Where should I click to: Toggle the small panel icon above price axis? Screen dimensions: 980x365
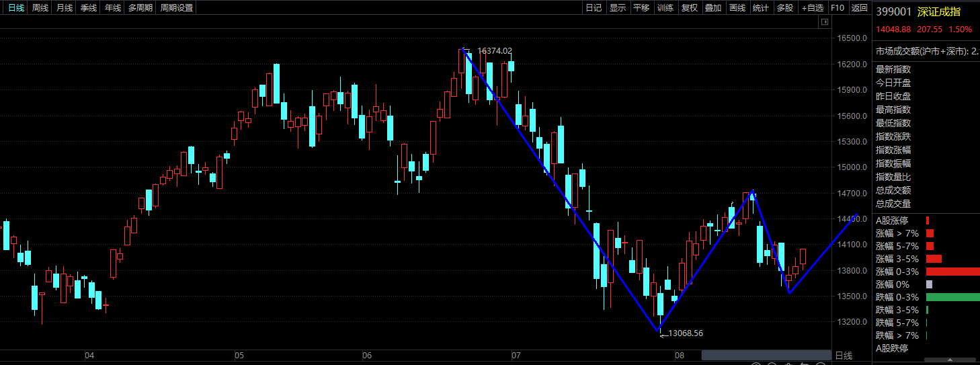click(825, 22)
